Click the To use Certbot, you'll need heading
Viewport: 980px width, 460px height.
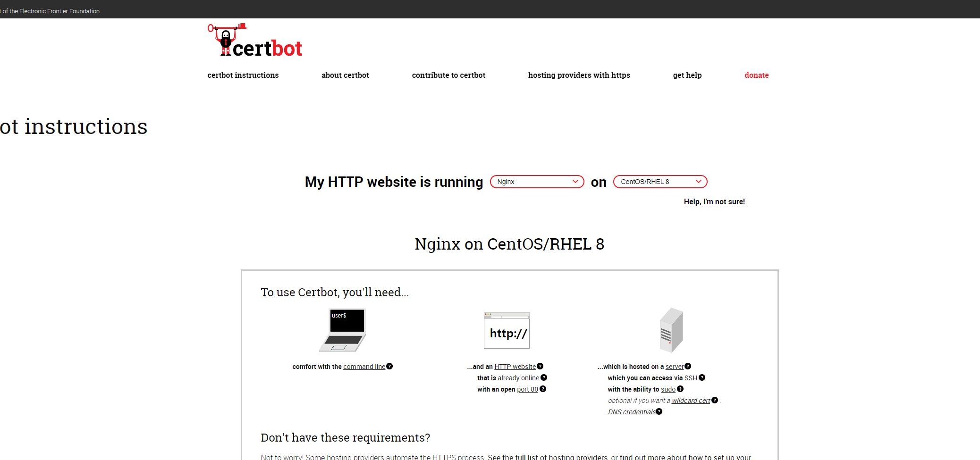[335, 293]
